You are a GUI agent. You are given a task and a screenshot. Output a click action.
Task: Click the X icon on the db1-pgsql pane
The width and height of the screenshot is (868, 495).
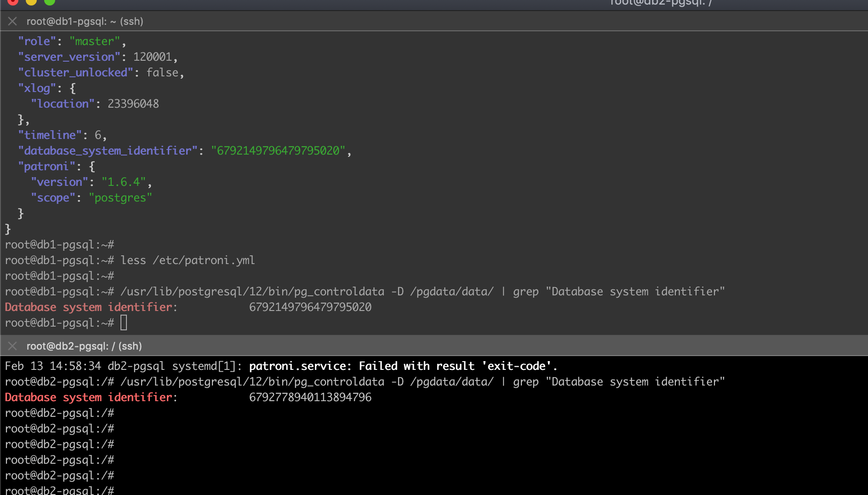click(12, 21)
